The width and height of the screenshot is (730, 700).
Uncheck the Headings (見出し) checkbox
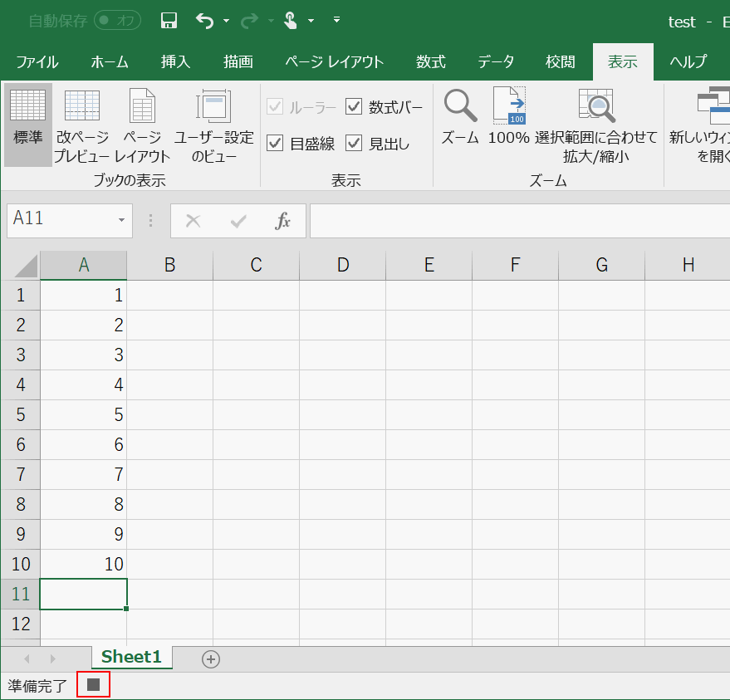(354, 143)
